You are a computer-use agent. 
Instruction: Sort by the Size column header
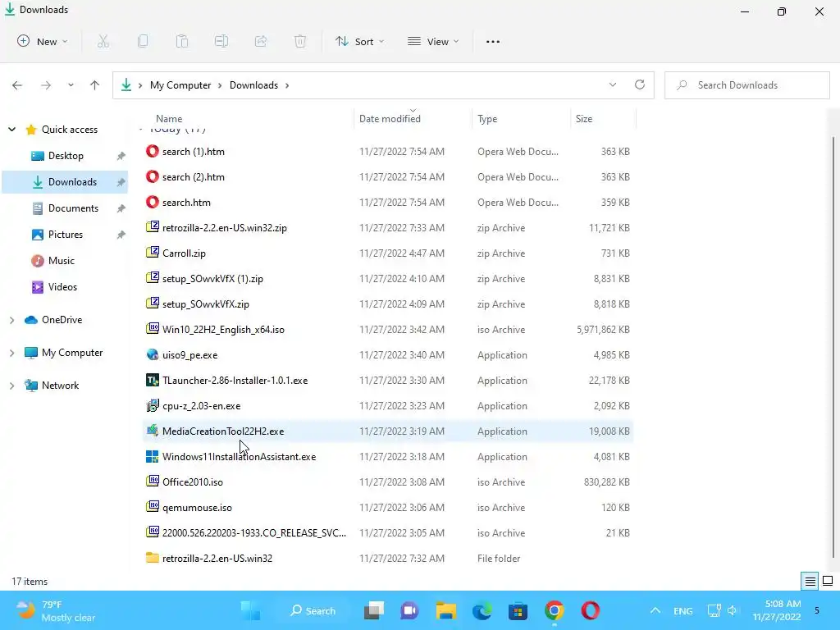tap(603, 118)
